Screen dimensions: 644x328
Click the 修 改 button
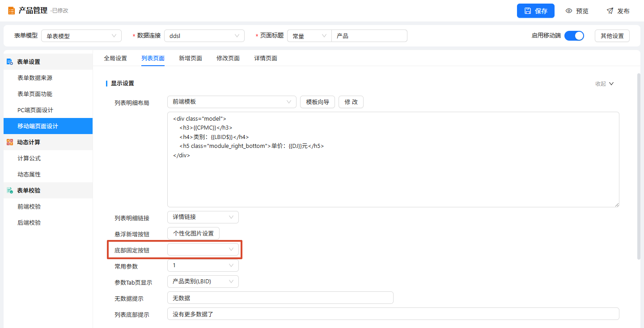click(x=351, y=102)
